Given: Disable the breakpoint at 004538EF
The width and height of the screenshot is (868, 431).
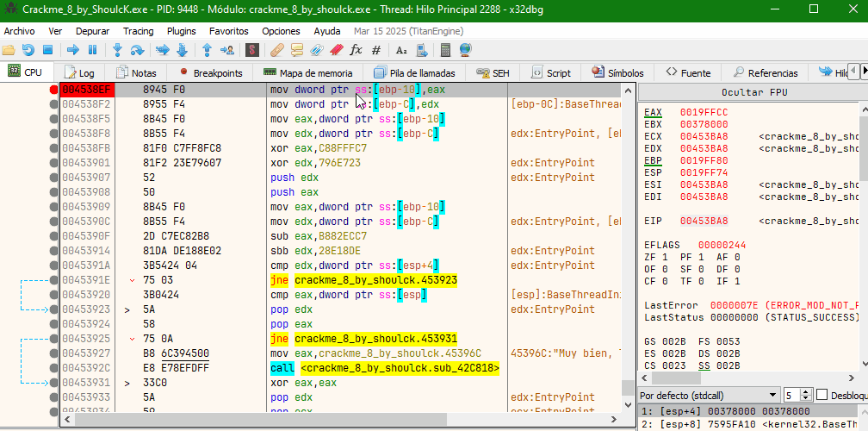Looking at the screenshot, I should coord(53,90).
